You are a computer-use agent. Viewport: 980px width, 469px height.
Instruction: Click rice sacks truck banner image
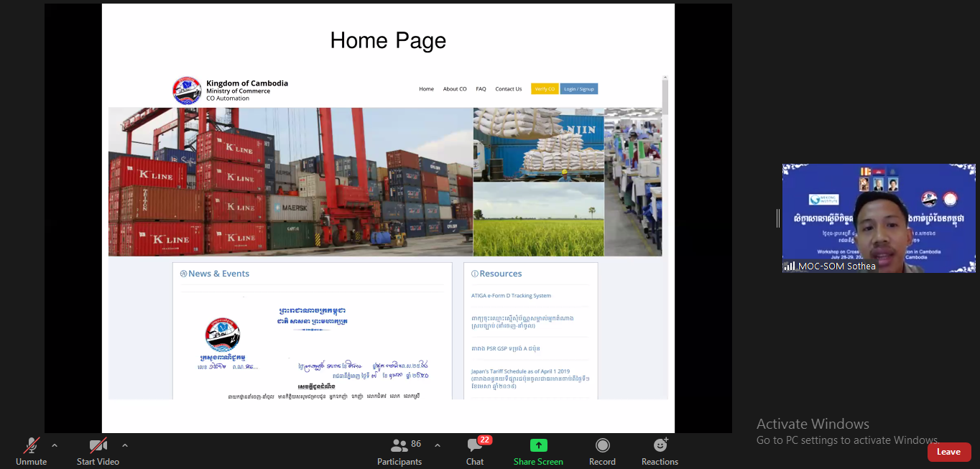538,145
